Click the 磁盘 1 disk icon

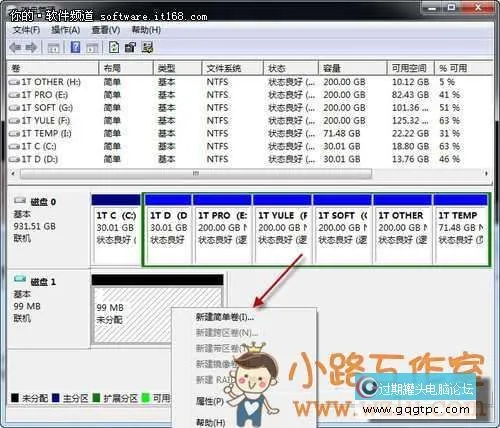pos(20,279)
